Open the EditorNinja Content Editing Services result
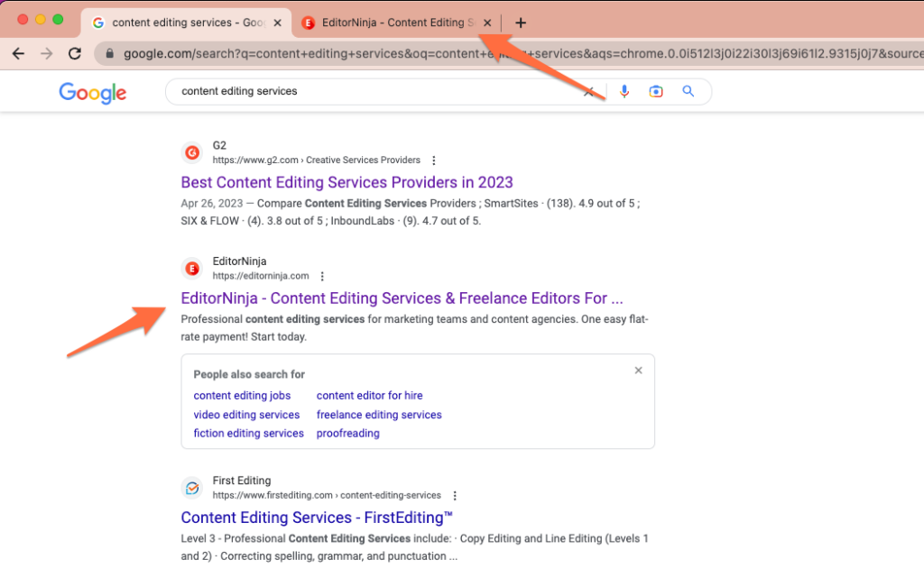Image resolution: width=924 pixels, height=587 pixels. pyautogui.click(x=402, y=298)
